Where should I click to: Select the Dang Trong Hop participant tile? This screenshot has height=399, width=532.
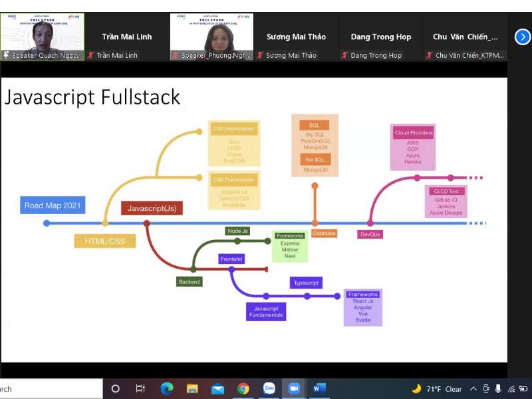(381, 37)
